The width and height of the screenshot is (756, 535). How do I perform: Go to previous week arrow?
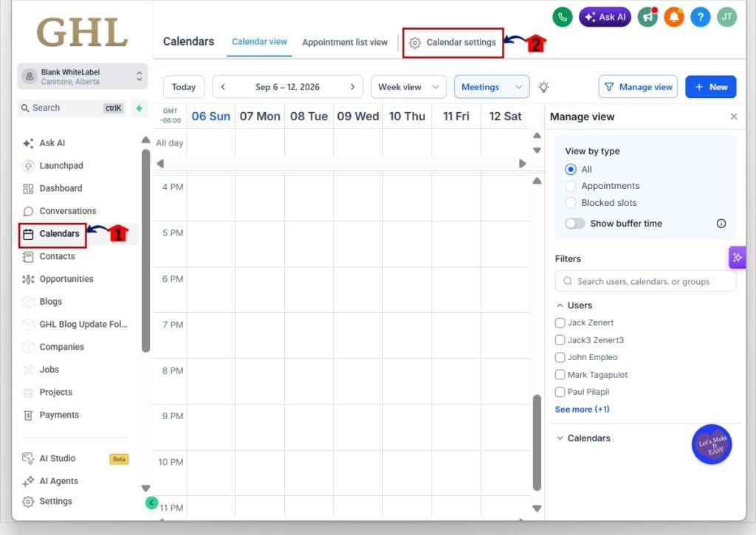click(x=223, y=87)
